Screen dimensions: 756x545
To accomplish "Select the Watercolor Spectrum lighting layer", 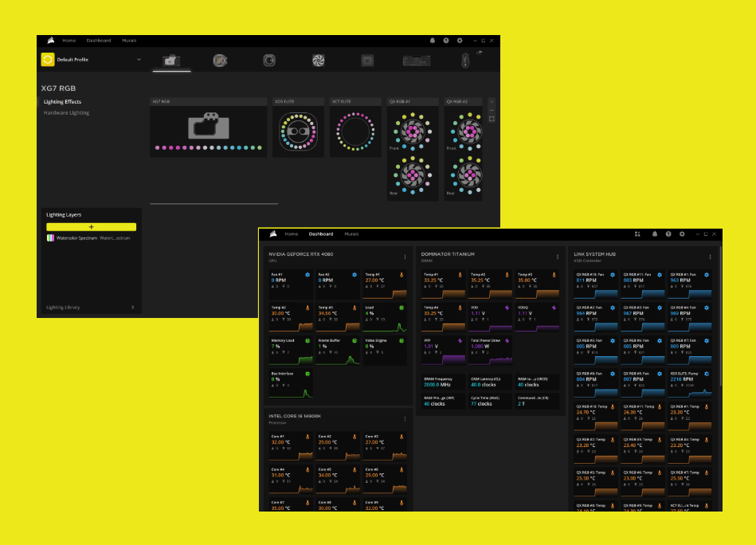I will (91, 238).
